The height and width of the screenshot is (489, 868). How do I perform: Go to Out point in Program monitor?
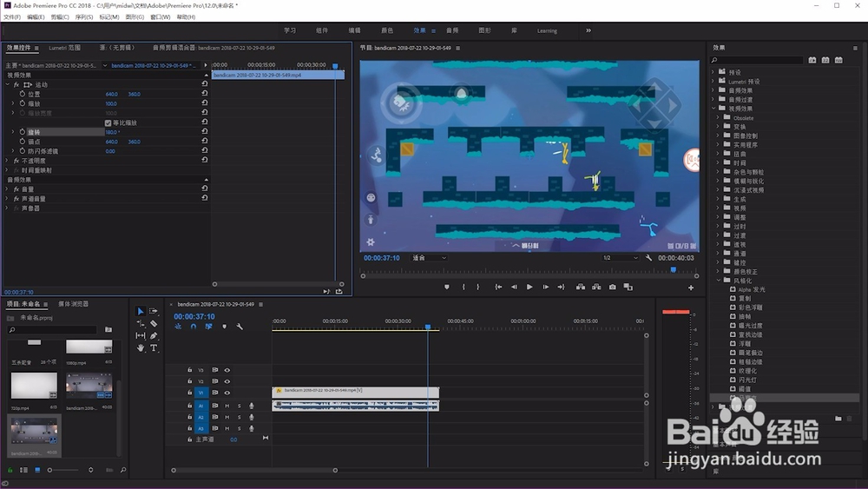click(x=561, y=287)
